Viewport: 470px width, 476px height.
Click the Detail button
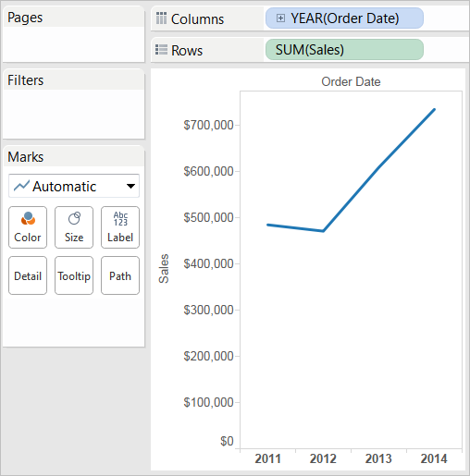[28, 275]
